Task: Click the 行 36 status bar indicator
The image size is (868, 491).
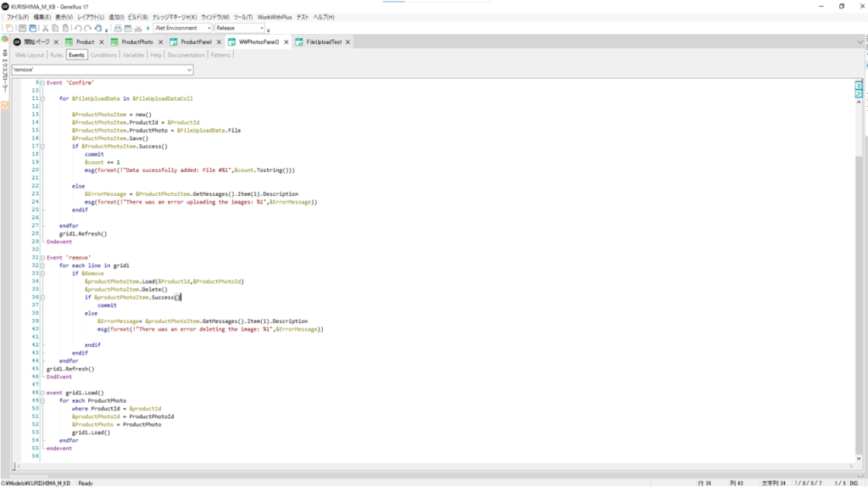Action: [704, 483]
